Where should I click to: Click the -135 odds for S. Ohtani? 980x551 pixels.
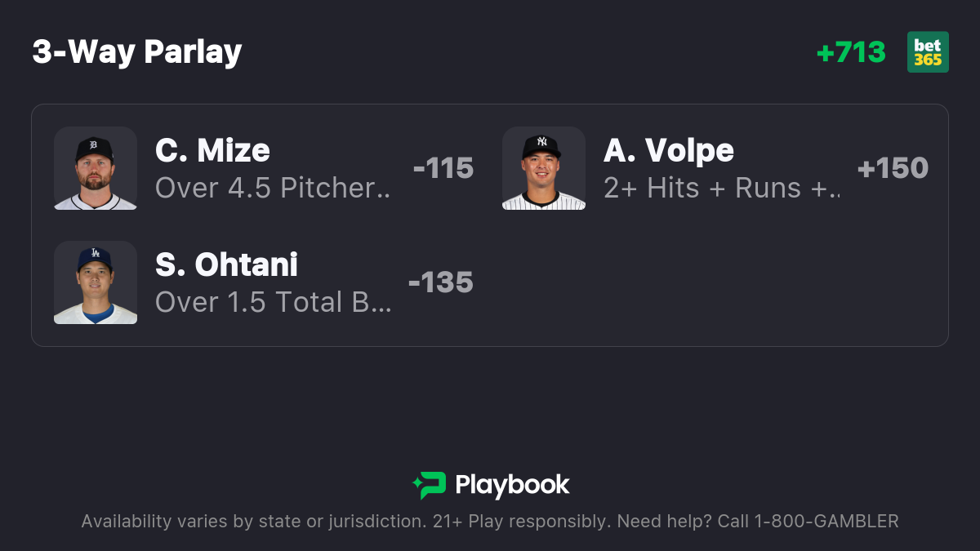click(441, 282)
